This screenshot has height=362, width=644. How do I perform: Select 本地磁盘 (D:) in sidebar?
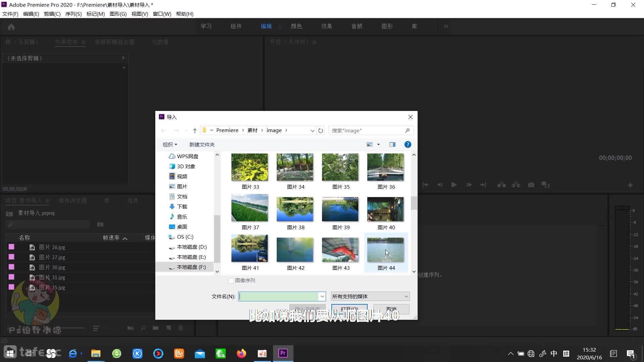pyautogui.click(x=187, y=247)
